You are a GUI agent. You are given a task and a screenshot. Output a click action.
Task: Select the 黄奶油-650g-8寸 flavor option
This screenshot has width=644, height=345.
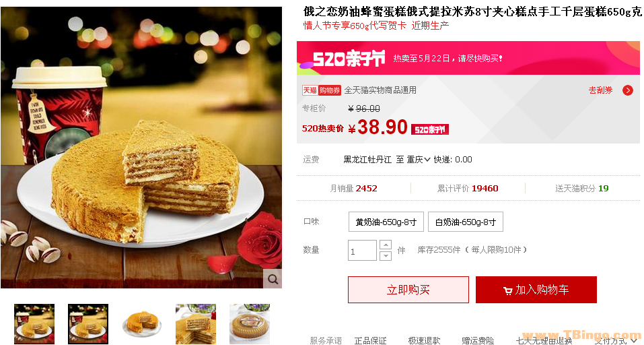(386, 222)
